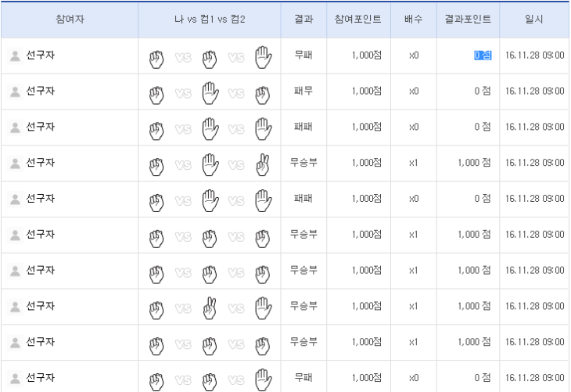
Task: Click 선구자 name in row with 컴1 scissors
Action: tap(41, 306)
